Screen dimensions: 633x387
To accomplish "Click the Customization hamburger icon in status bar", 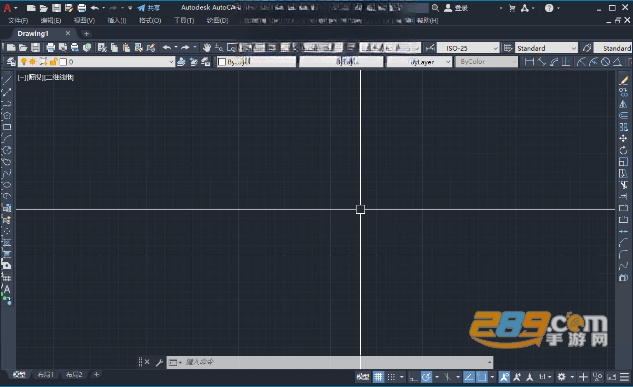I will (625, 377).
